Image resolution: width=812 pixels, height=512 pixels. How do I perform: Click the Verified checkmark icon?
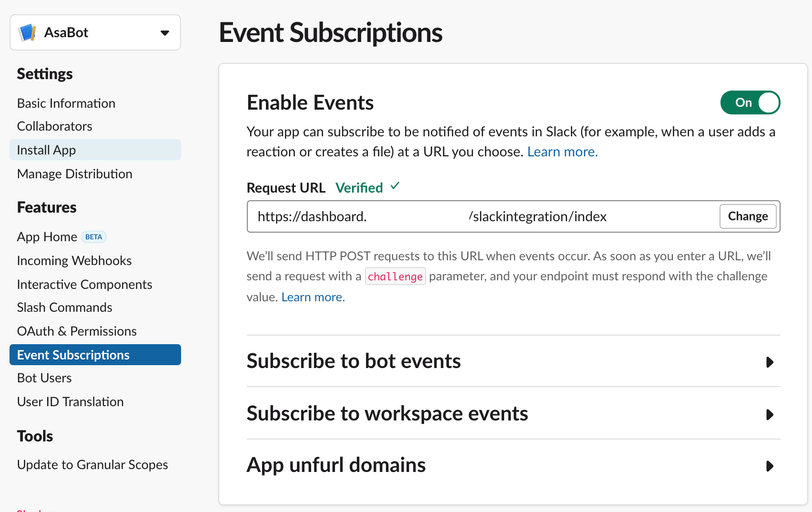[x=395, y=186]
